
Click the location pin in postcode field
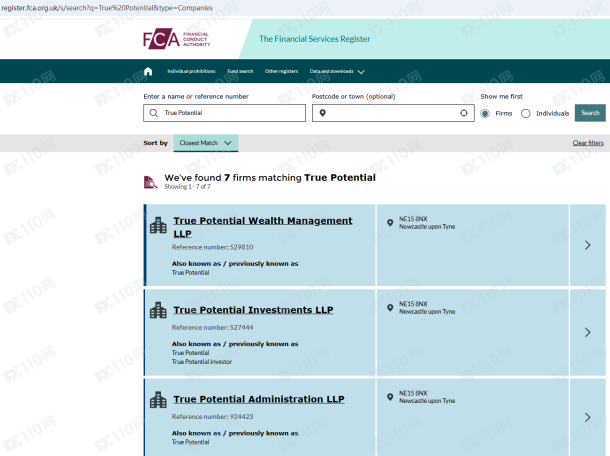[323, 113]
